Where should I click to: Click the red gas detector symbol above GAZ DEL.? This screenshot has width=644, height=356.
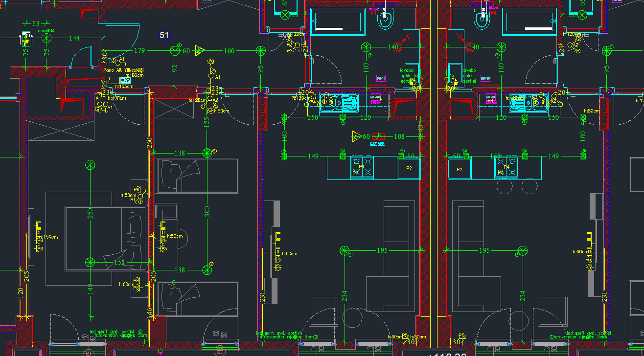pyautogui.click(x=378, y=136)
